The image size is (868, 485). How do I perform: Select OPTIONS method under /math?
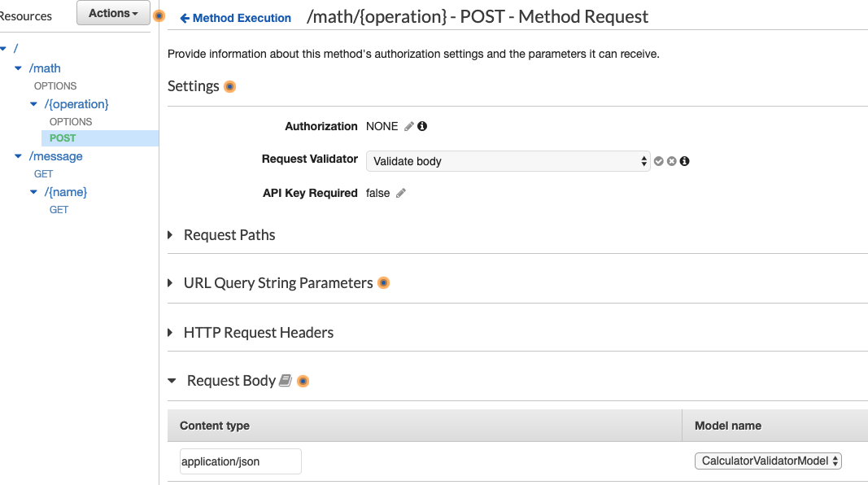coord(55,85)
